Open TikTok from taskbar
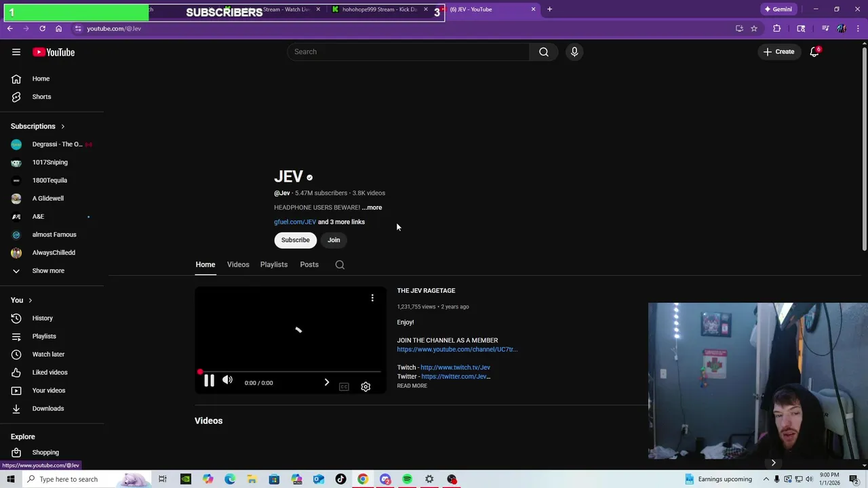Screen dimensions: 868x488 [x=340, y=479]
